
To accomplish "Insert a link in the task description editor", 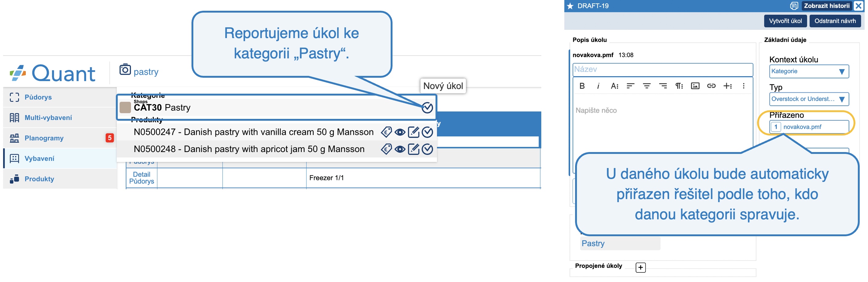I will (x=711, y=86).
